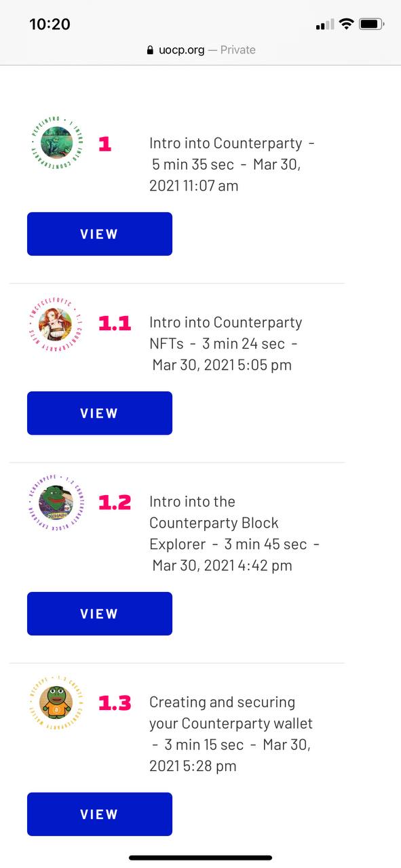Select the pink lesson number 1.3
Image resolution: width=401 pixels, height=868 pixels.
[115, 703]
